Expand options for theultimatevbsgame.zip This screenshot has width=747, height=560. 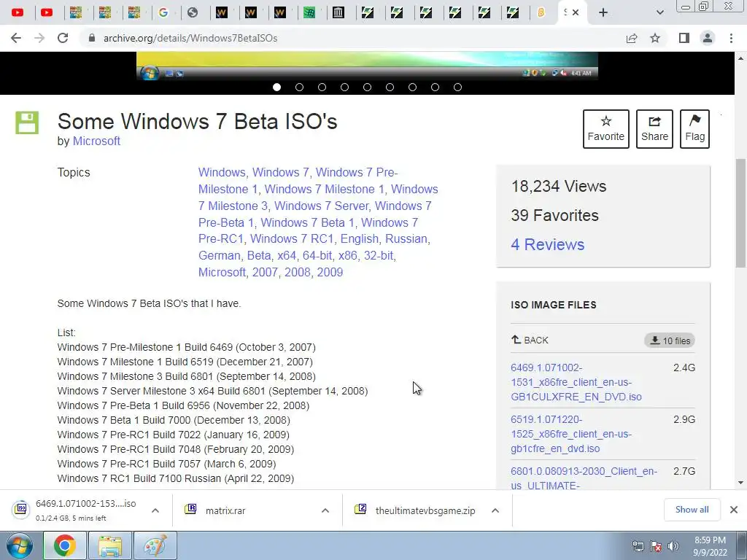pyautogui.click(x=495, y=510)
